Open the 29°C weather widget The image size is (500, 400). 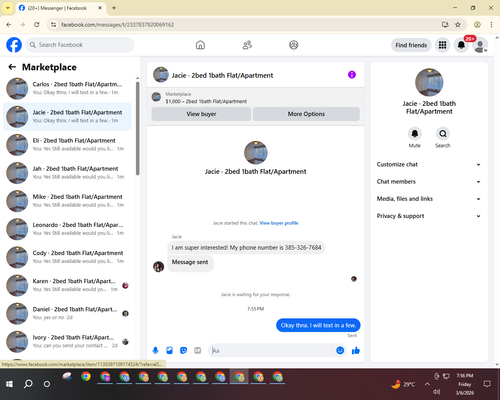(x=403, y=384)
